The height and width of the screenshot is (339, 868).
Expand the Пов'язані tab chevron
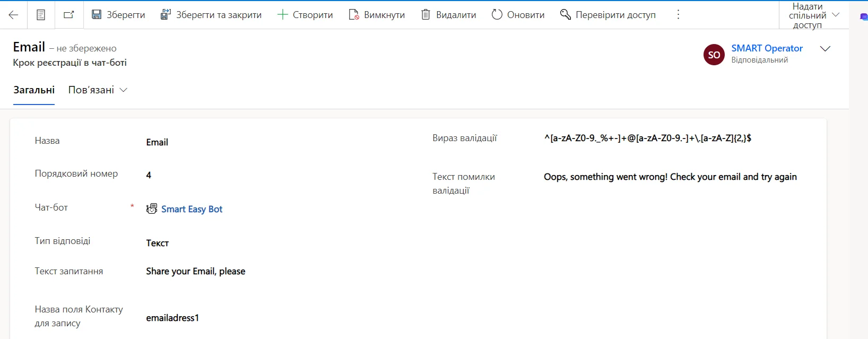coord(124,90)
